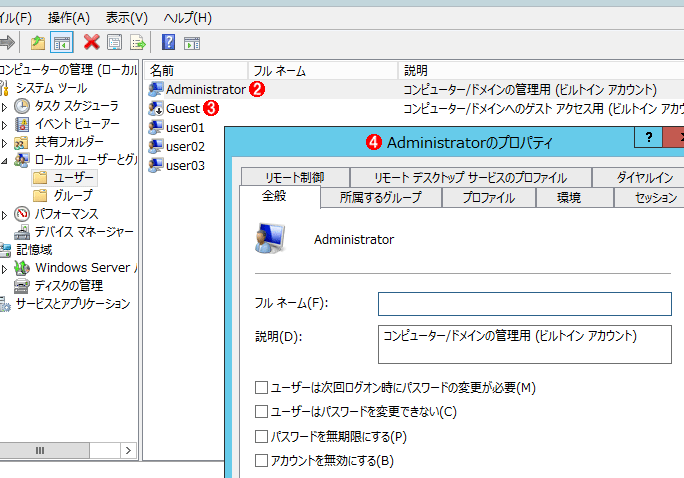This screenshot has height=478, width=684.
Task: Enable アカウントを無効にする checkbox
Action: point(262,461)
